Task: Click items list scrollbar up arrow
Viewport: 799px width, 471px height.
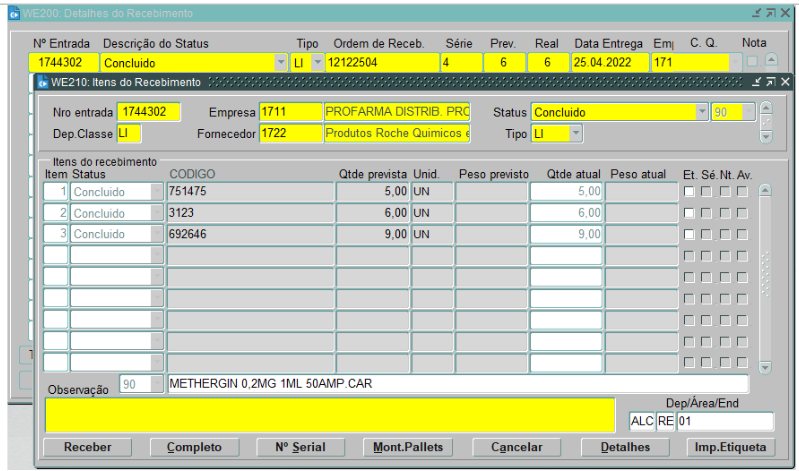Action: click(x=765, y=191)
